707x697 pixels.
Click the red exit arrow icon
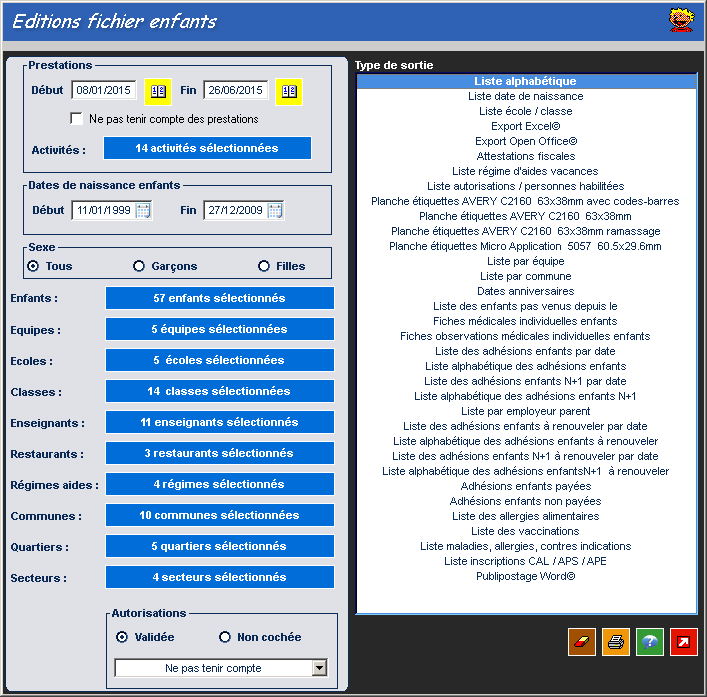684,642
